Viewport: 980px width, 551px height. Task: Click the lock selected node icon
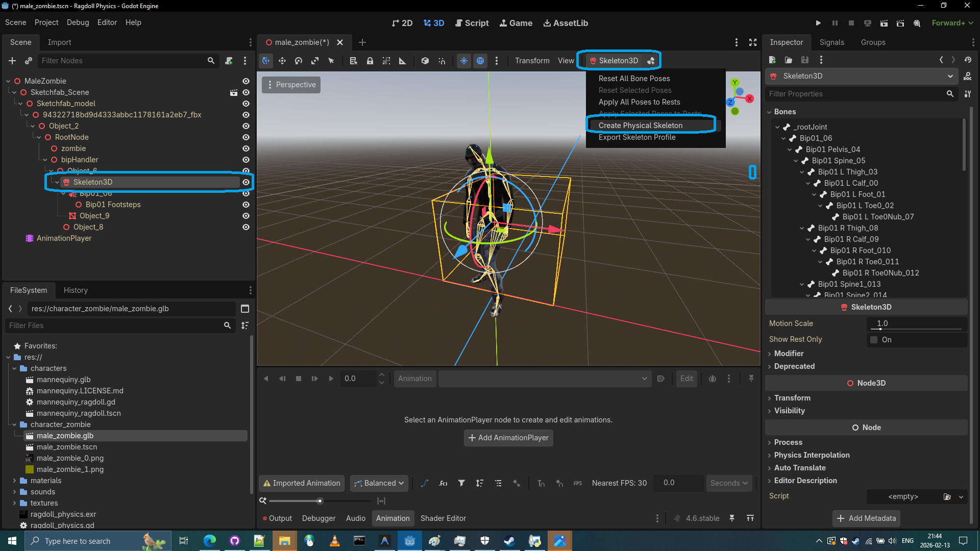[x=370, y=61]
